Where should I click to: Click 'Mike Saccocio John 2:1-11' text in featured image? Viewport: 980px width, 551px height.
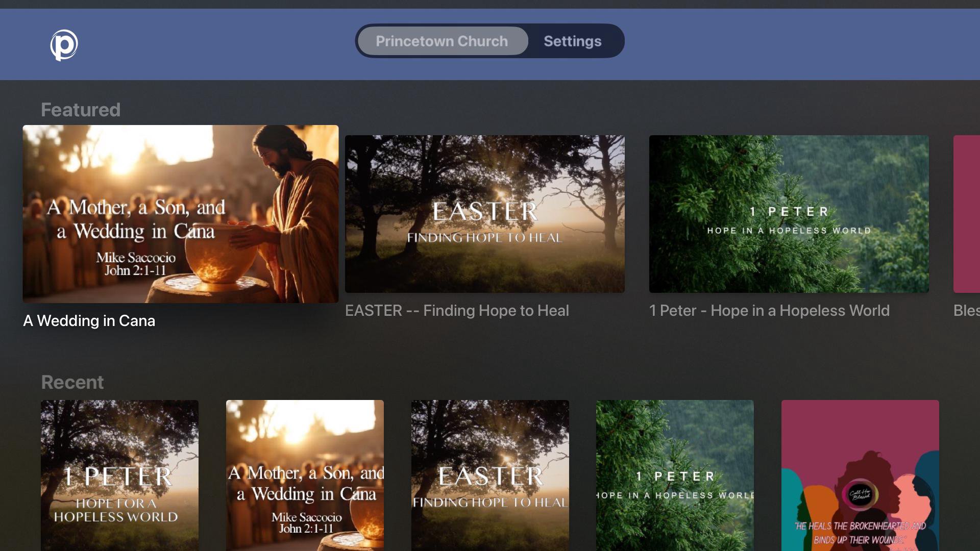pyautogui.click(x=136, y=264)
